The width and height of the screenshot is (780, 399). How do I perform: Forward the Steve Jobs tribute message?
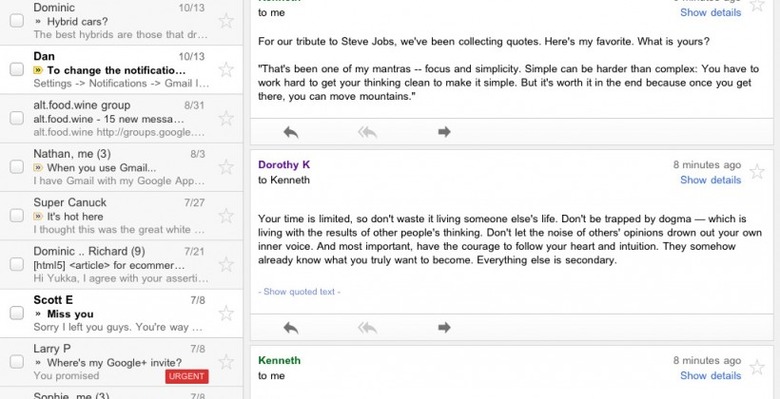[x=444, y=131]
